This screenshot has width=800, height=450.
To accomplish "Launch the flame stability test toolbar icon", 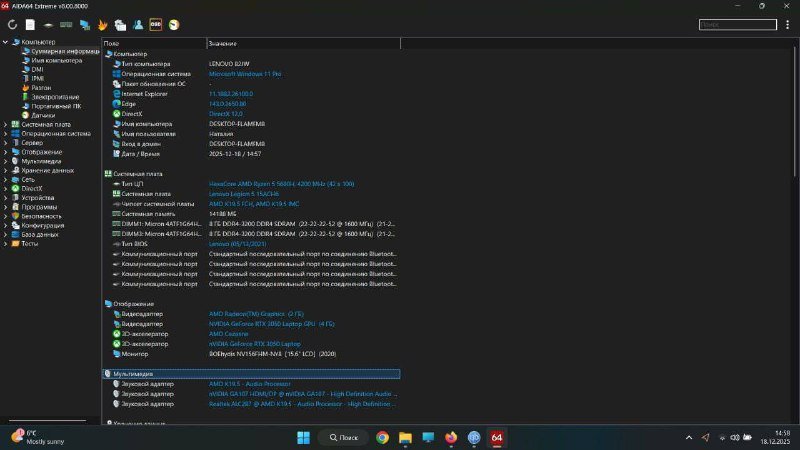I will coord(103,24).
